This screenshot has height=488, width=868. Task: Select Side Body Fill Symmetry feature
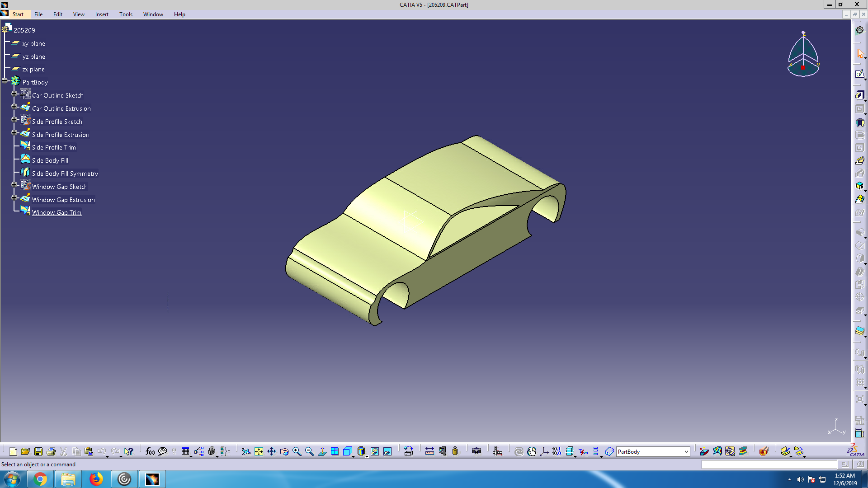pos(65,174)
